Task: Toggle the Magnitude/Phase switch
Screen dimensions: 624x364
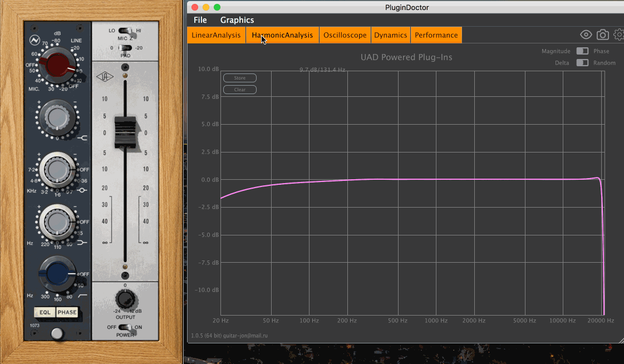Action: click(582, 51)
